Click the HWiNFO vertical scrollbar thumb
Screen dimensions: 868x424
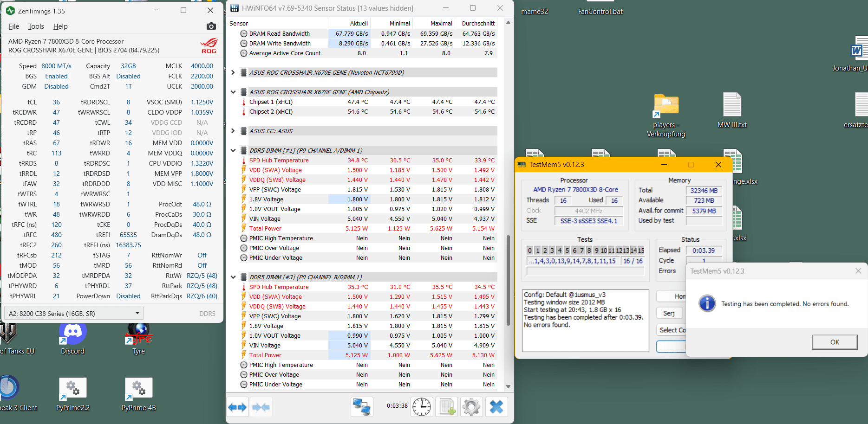coord(508,280)
